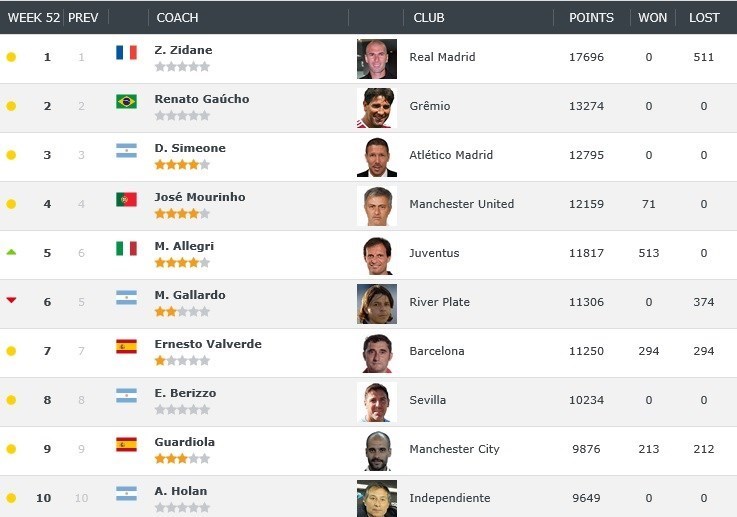The width and height of the screenshot is (737, 517).
Task: Open the Manchester United club link
Action: pyautogui.click(x=461, y=204)
